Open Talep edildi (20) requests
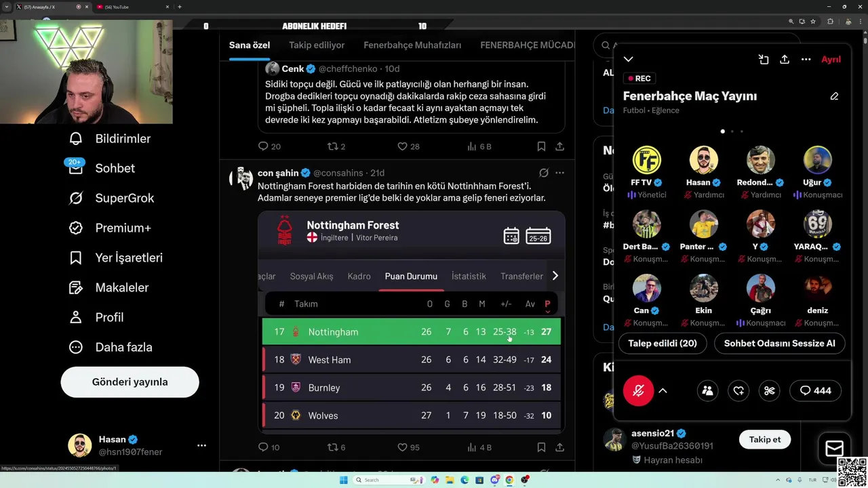868x488 pixels. 663,343
